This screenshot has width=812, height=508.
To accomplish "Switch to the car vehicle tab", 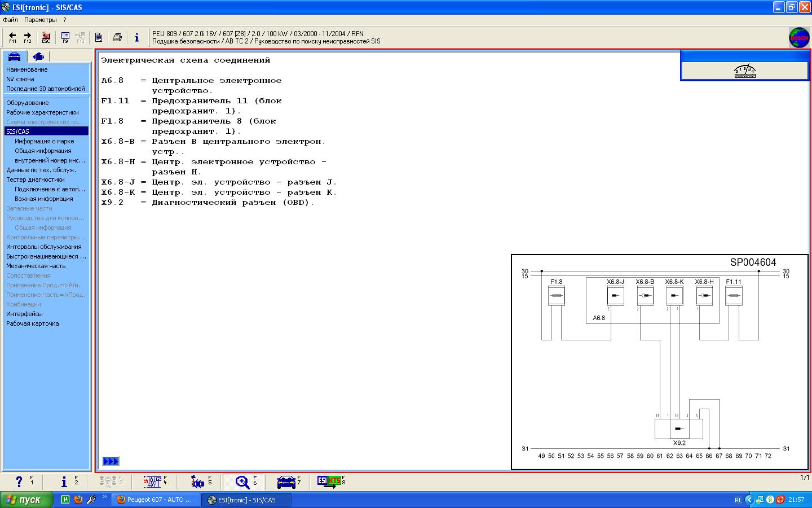I will click(x=14, y=56).
